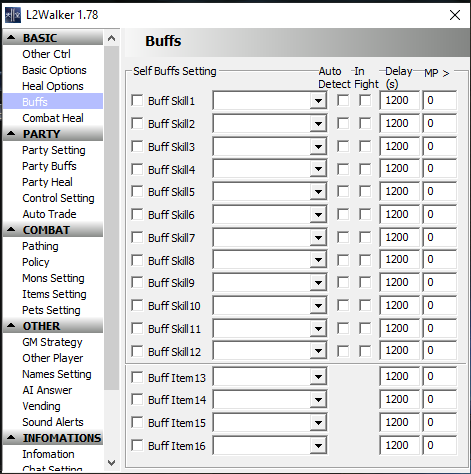Click the MP > arrow header
The height and width of the screenshot is (474, 471).
[x=437, y=73]
